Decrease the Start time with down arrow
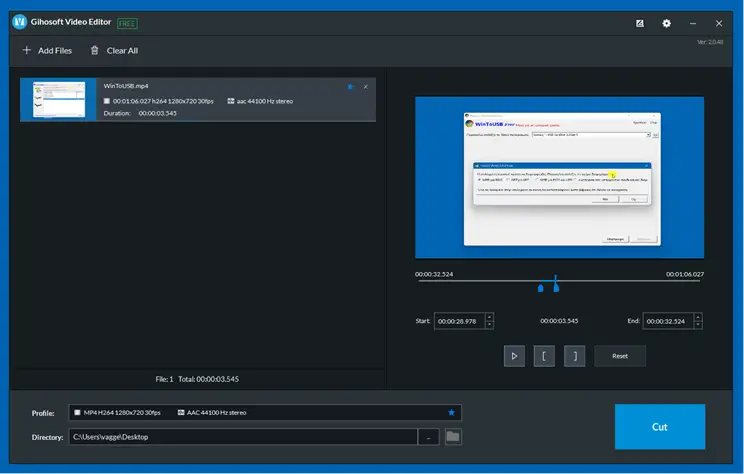 tap(489, 325)
